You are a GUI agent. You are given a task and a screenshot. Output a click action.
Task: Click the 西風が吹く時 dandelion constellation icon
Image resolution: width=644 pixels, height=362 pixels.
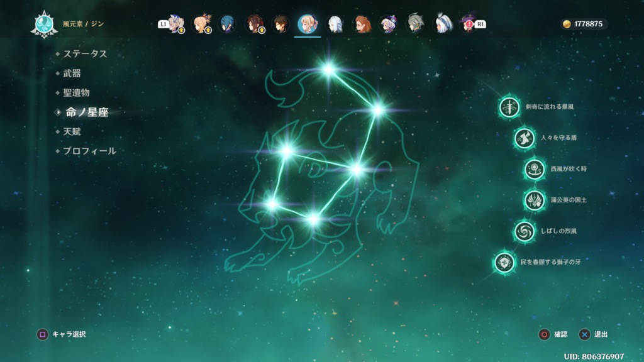535,169
